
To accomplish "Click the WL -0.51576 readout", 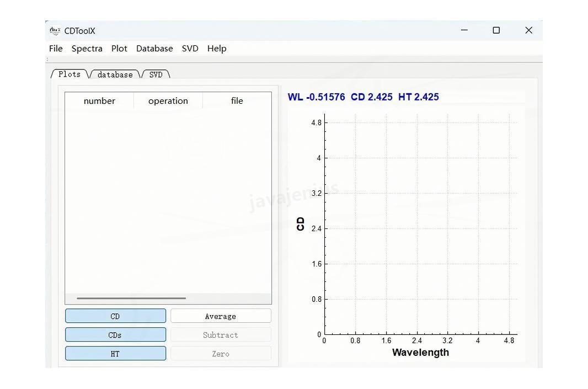I will point(316,97).
